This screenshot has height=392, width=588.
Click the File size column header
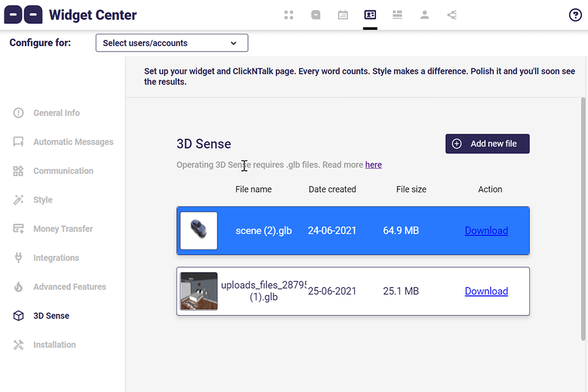(x=412, y=189)
